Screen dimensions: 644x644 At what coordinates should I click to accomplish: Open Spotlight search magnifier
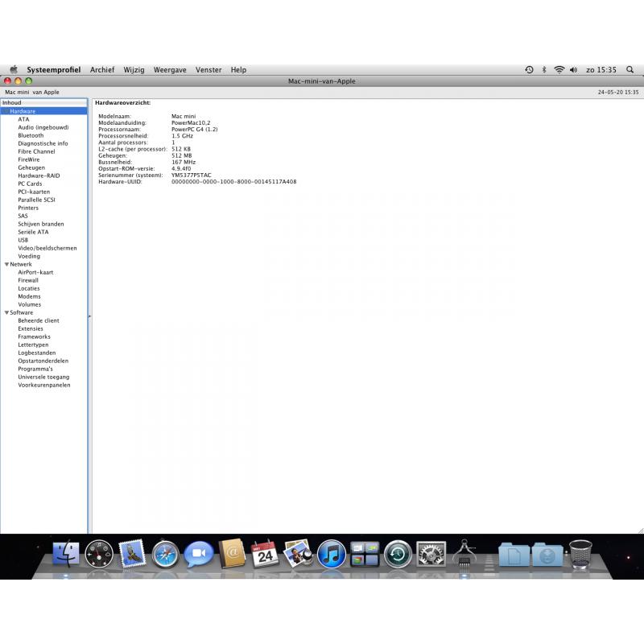click(x=630, y=70)
